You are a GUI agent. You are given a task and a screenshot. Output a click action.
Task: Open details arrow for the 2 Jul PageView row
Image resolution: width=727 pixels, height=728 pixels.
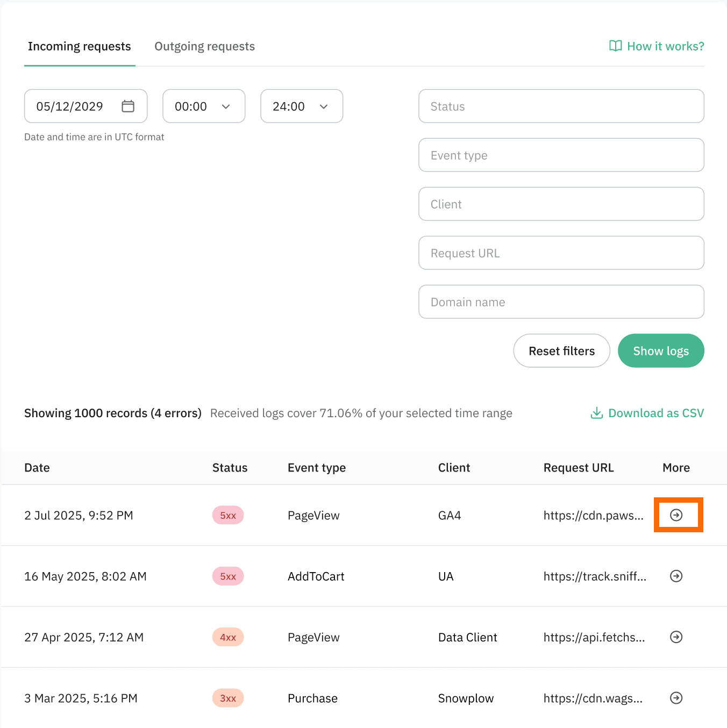tap(676, 515)
